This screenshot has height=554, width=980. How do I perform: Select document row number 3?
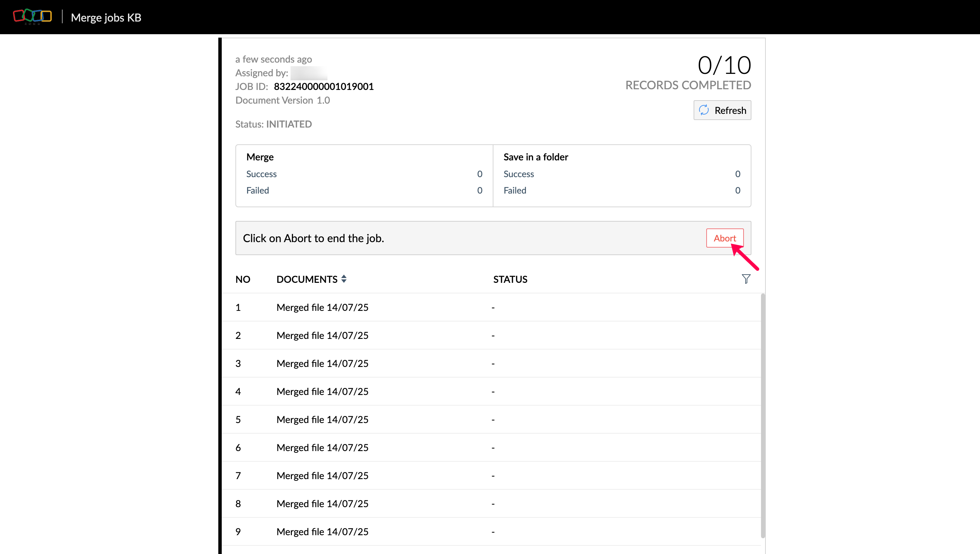[x=322, y=364]
